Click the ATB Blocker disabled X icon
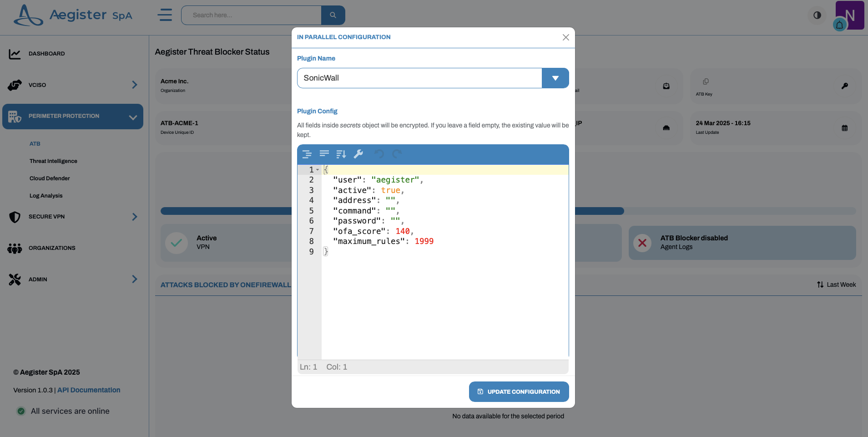 click(x=642, y=243)
